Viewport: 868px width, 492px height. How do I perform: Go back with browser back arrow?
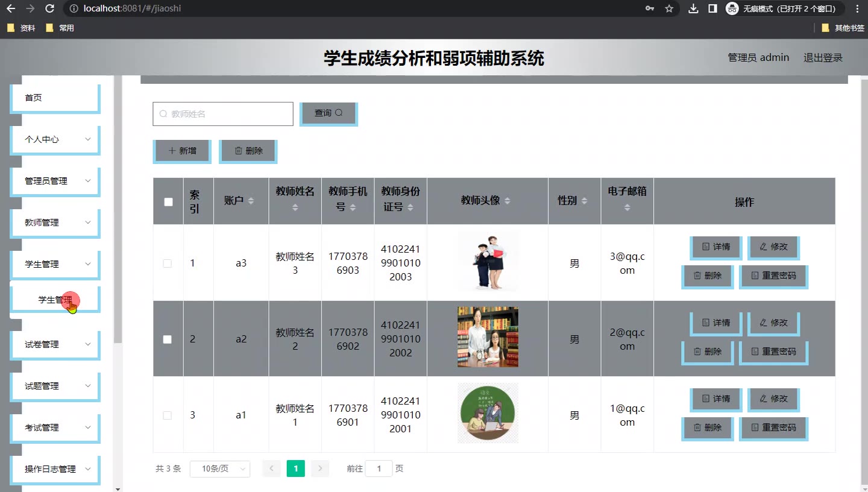(10, 8)
